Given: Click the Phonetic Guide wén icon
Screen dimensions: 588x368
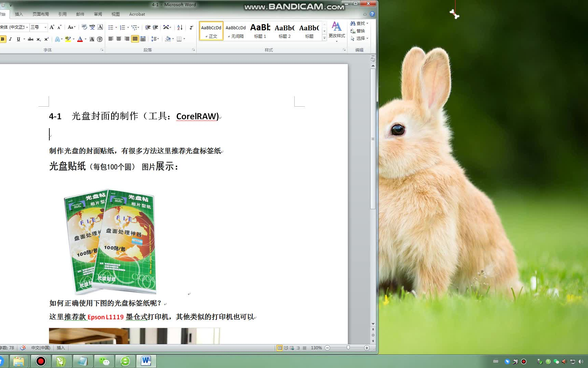Looking at the screenshot, I should click(92, 27).
